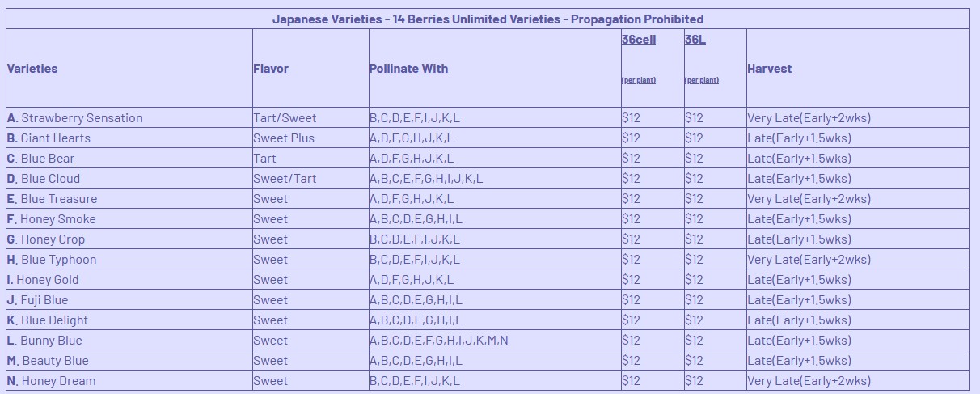Screen dimensions: 980x394
Task: Click the 36cell header link
Action: (639, 39)
